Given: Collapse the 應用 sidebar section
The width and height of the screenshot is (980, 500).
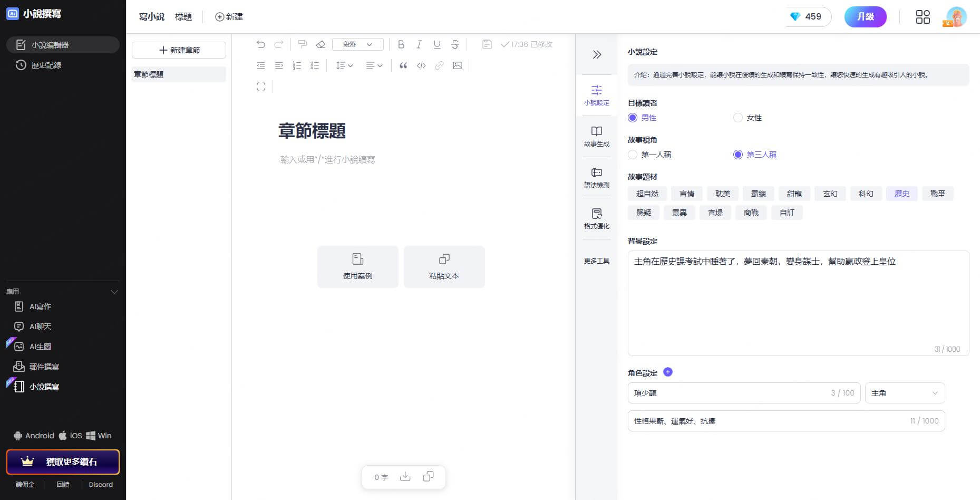Looking at the screenshot, I should [x=114, y=292].
